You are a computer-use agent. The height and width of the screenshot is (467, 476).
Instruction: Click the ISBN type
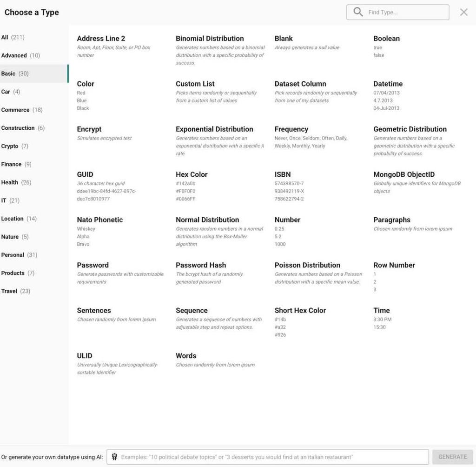283,174
